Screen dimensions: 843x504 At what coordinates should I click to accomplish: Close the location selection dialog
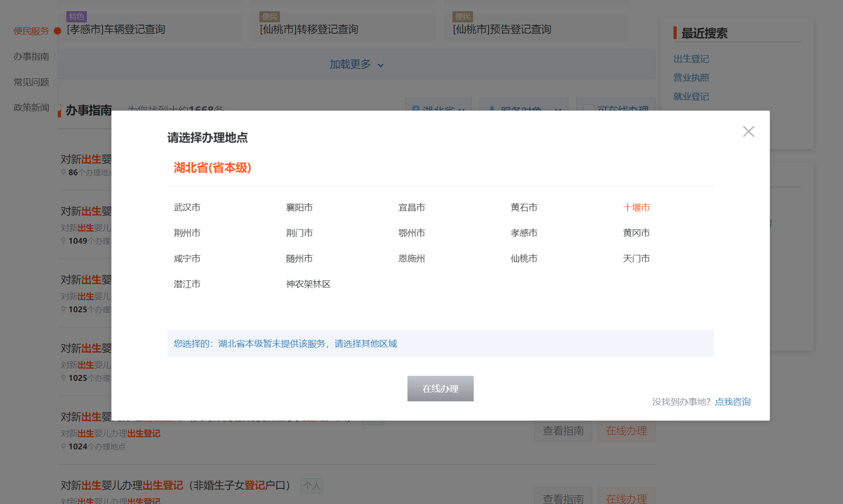748,131
